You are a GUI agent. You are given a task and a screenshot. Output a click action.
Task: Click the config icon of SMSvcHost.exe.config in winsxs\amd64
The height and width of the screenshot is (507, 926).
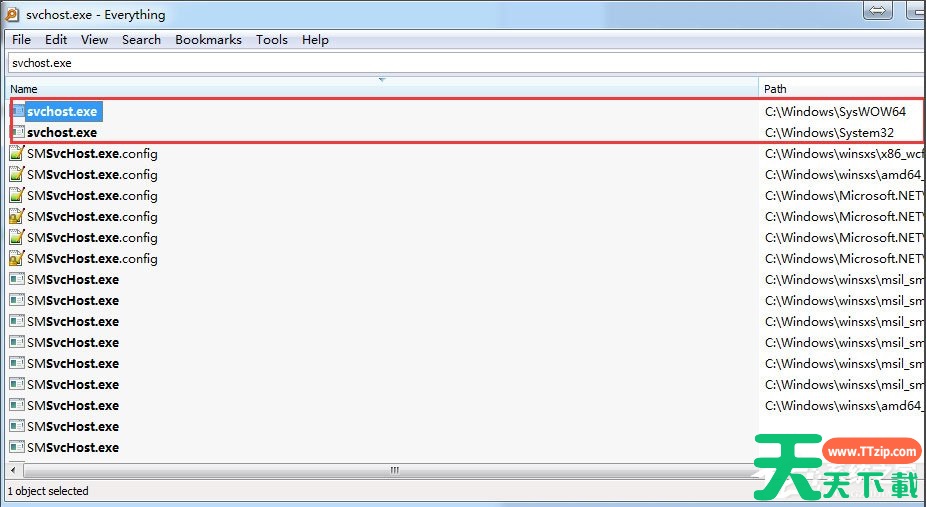pos(17,175)
